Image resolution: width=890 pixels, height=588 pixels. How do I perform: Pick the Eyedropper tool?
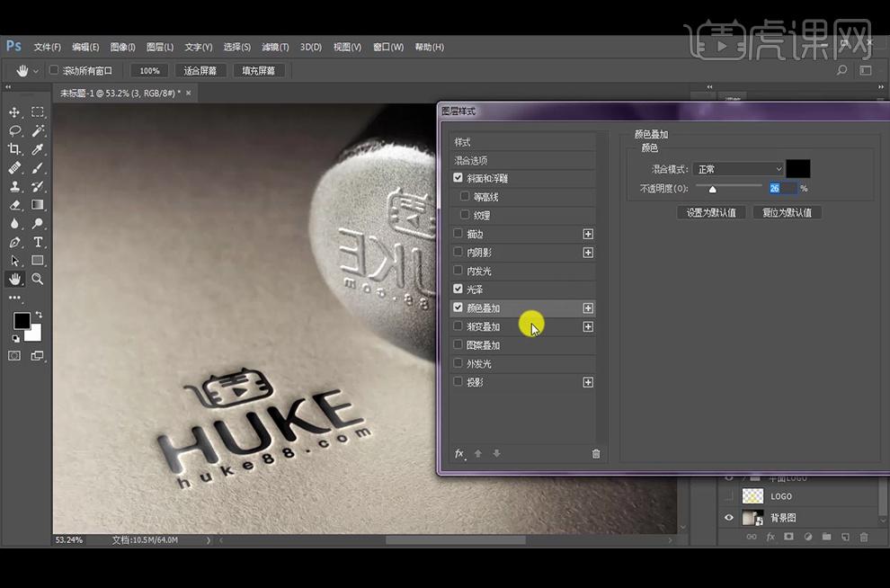pyautogui.click(x=38, y=149)
